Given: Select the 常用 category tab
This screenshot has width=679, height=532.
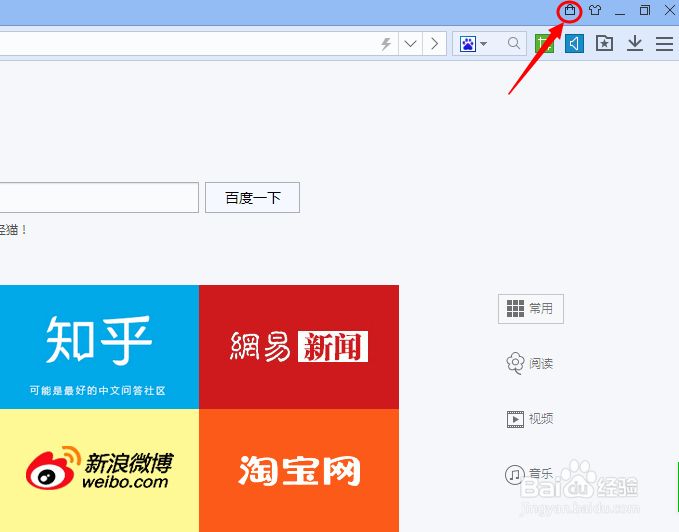Looking at the screenshot, I should tap(531, 309).
